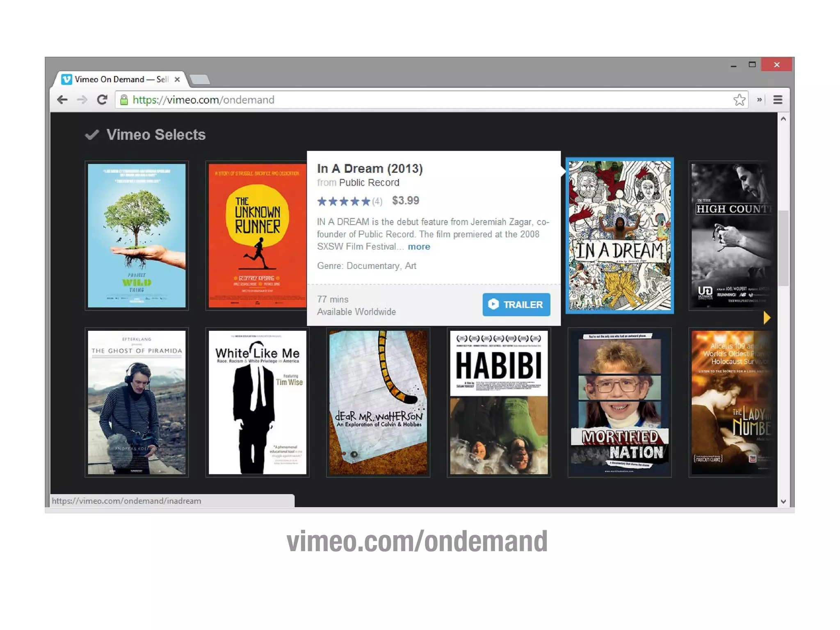Bookmark the page with the star icon

739,100
